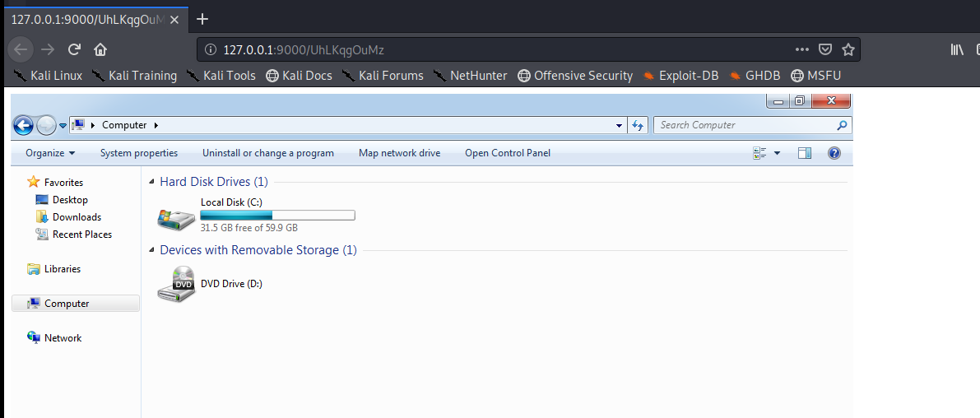Screen dimensions: 980x418
Task: Expand the change view options arrow
Action: [x=777, y=153]
